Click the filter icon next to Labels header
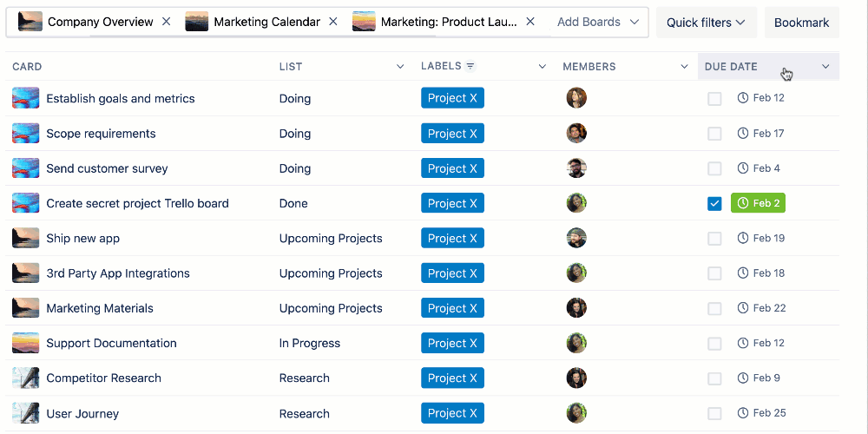 coord(470,66)
